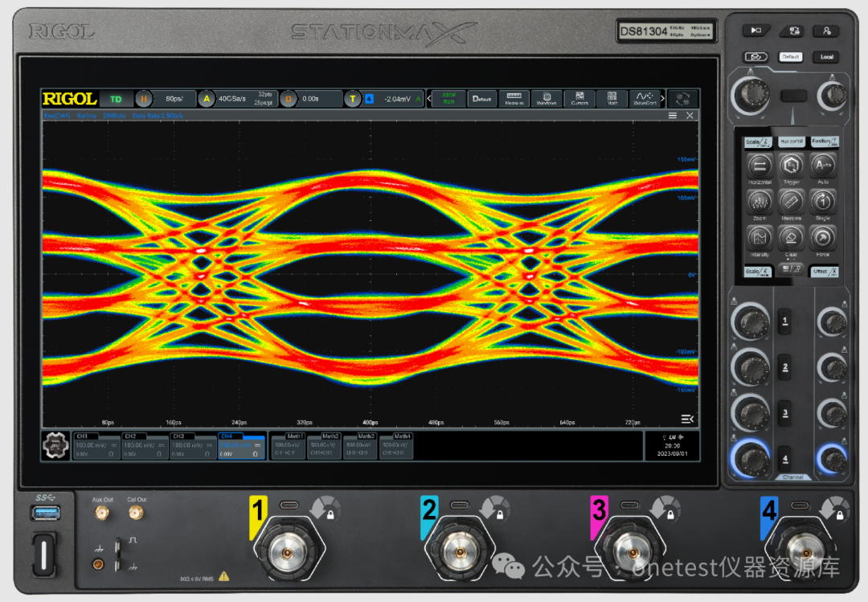Turn the lit channel 4 scale knob
868x602 pixels.
pos(751,459)
